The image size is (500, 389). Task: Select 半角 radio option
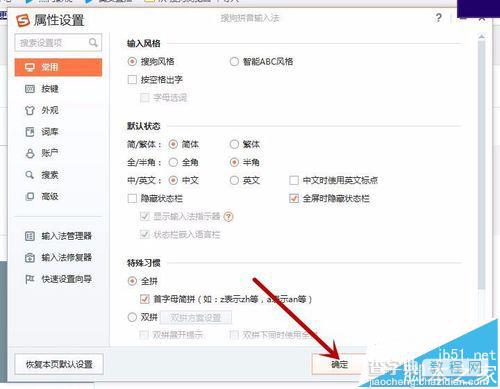[x=234, y=162]
